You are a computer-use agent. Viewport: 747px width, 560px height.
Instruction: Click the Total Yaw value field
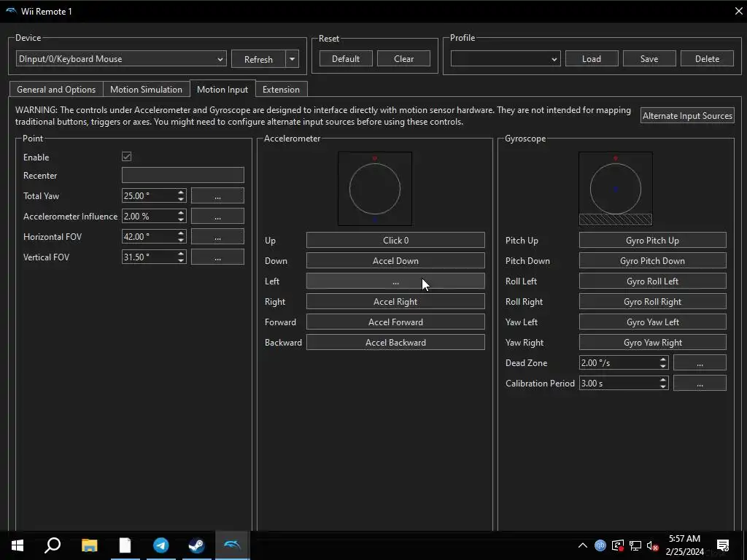[154, 195]
